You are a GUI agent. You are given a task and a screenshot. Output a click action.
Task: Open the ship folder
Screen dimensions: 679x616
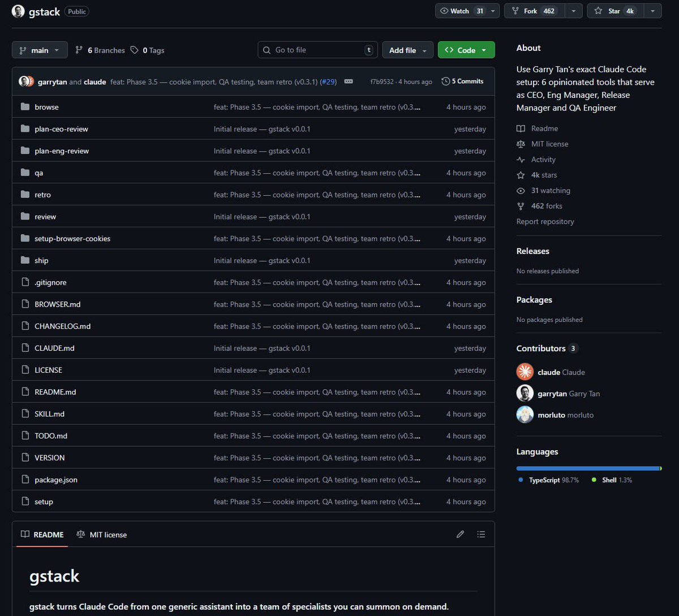(41, 261)
